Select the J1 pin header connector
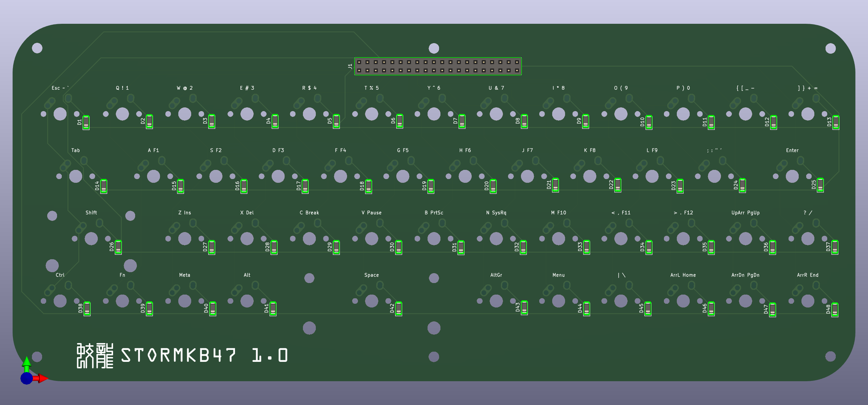 click(438, 66)
